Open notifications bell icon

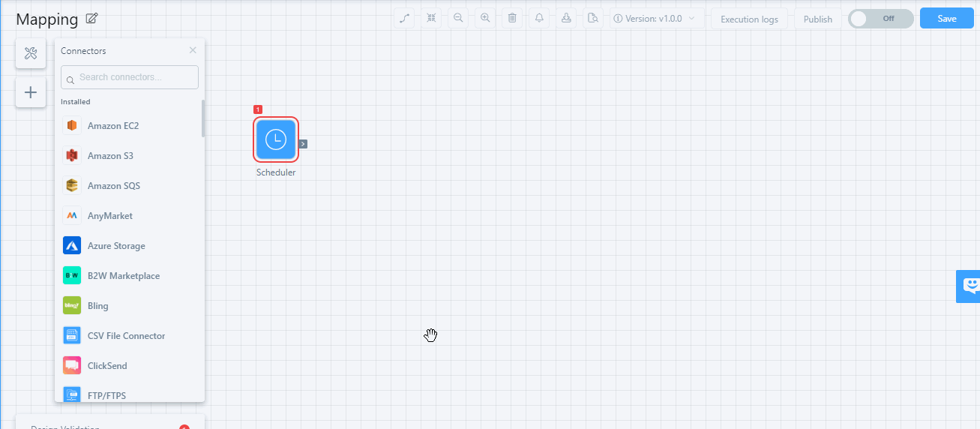click(x=539, y=18)
